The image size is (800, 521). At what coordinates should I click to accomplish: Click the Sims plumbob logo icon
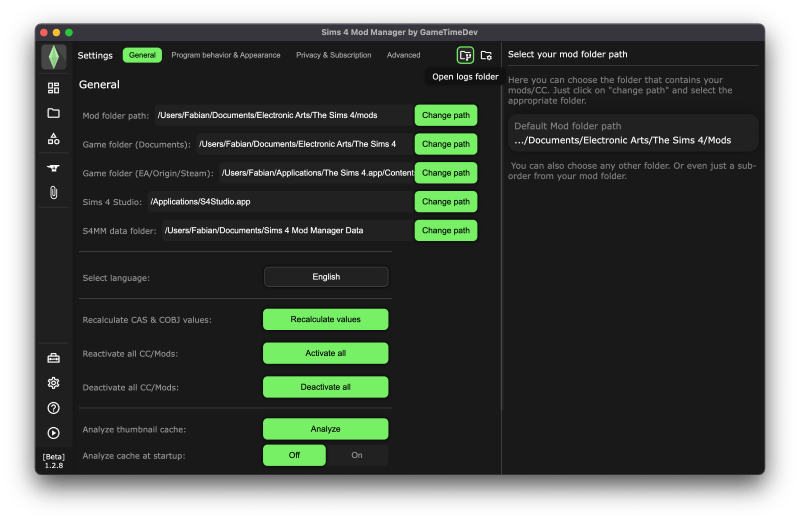[x=54, y=57]
